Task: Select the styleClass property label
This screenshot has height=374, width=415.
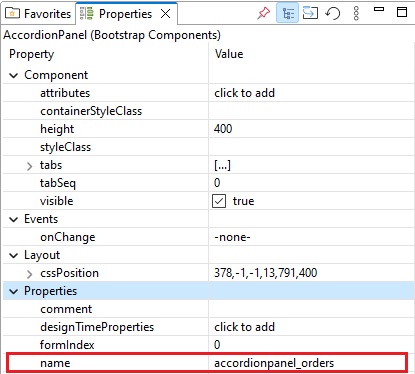Action: coord(65,147)
